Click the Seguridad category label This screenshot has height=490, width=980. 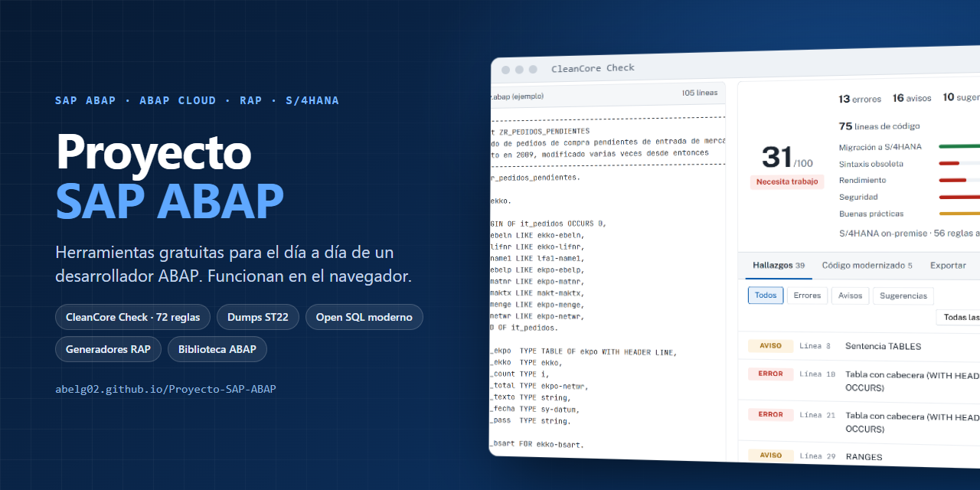[857, 197]
